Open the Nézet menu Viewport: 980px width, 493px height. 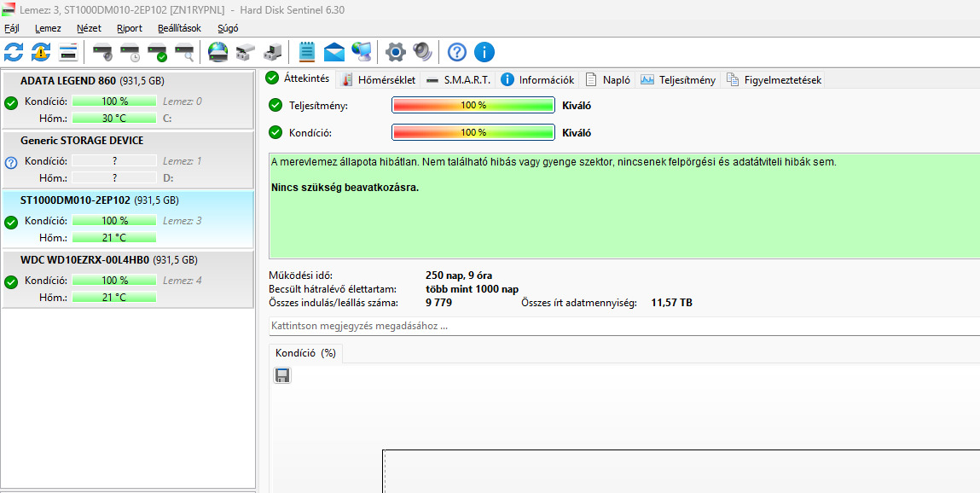(x=89, y=28)
